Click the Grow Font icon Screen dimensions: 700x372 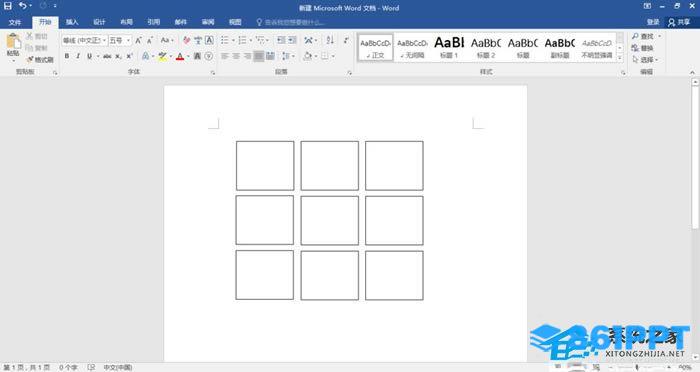(x=138, y=41)
